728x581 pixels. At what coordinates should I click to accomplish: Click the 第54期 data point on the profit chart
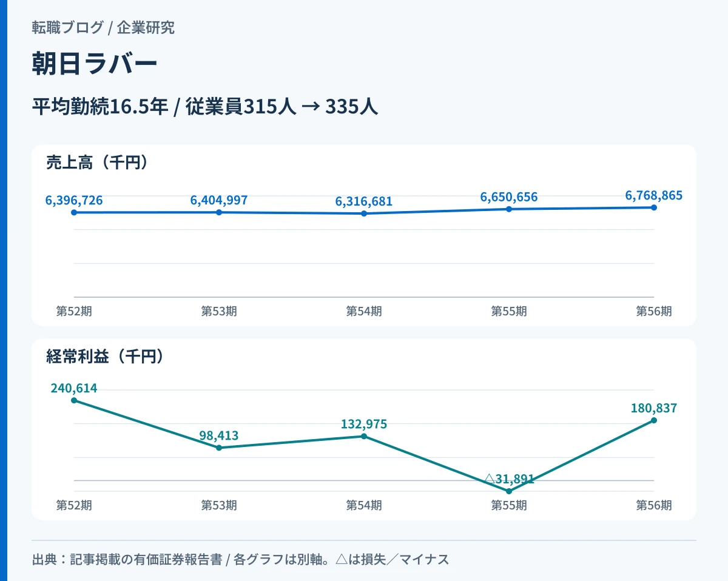[x=364, y=436]
